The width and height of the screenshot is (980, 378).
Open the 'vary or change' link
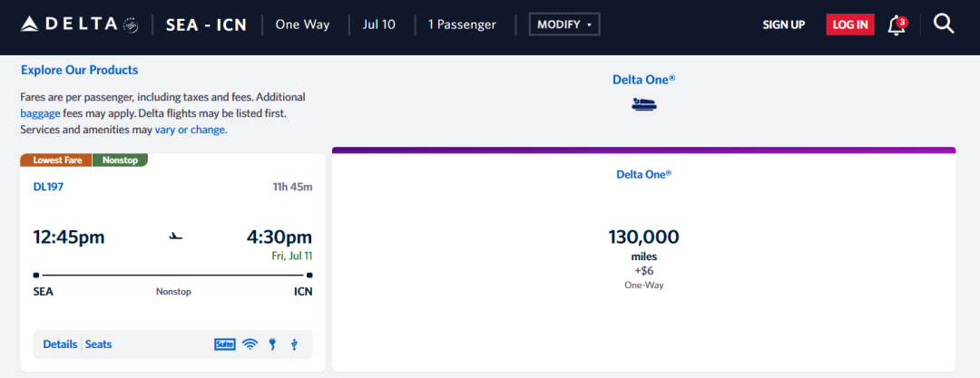pos(191,130)
